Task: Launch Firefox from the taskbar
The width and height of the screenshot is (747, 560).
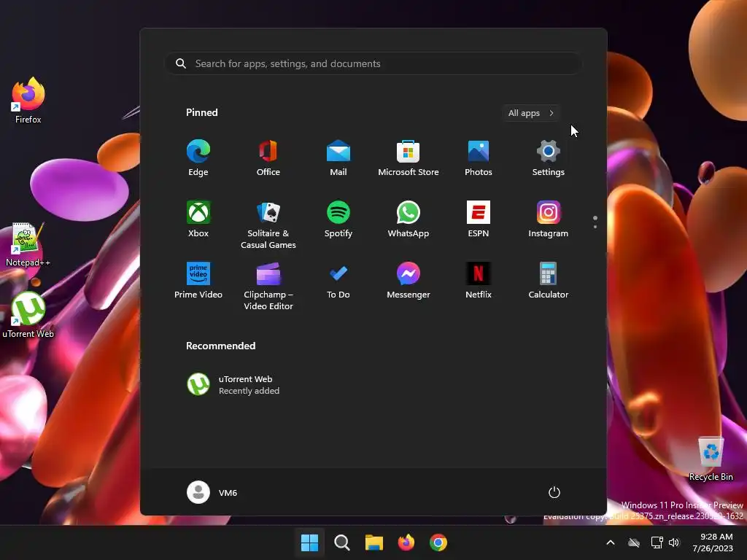Action: 406,542
